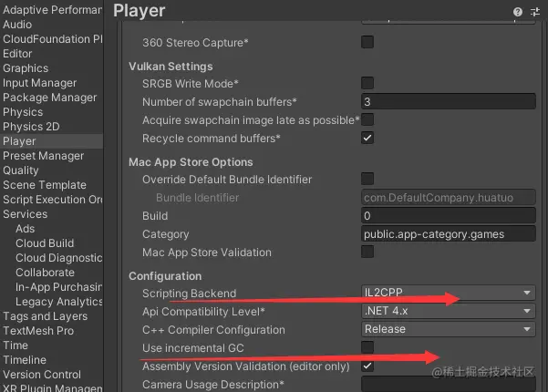Click the Configuration section heading
Viewport: 548px width, 392px height.
(165, 276)
